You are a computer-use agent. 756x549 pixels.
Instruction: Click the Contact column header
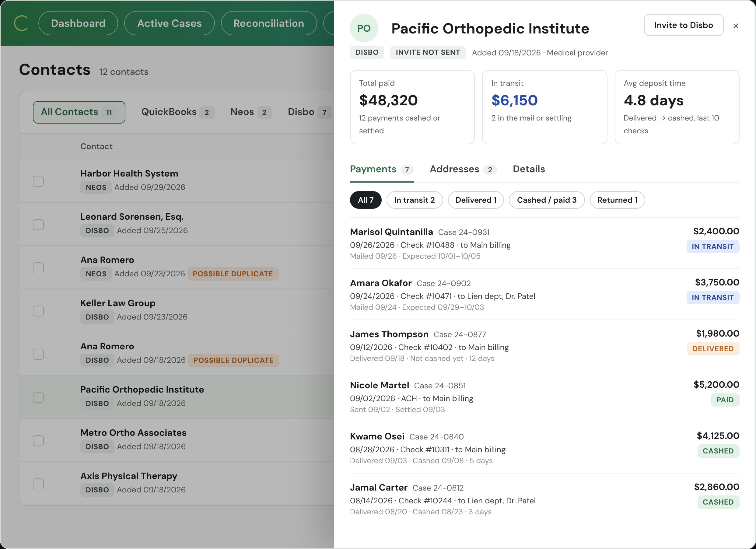coord(96,146)
